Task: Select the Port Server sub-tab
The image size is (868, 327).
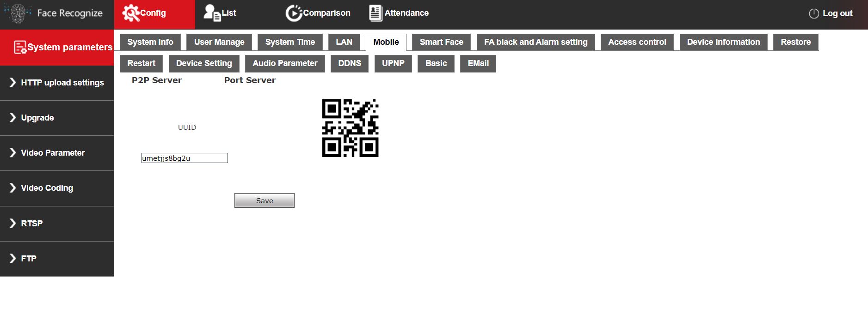Action: (250, 80)
